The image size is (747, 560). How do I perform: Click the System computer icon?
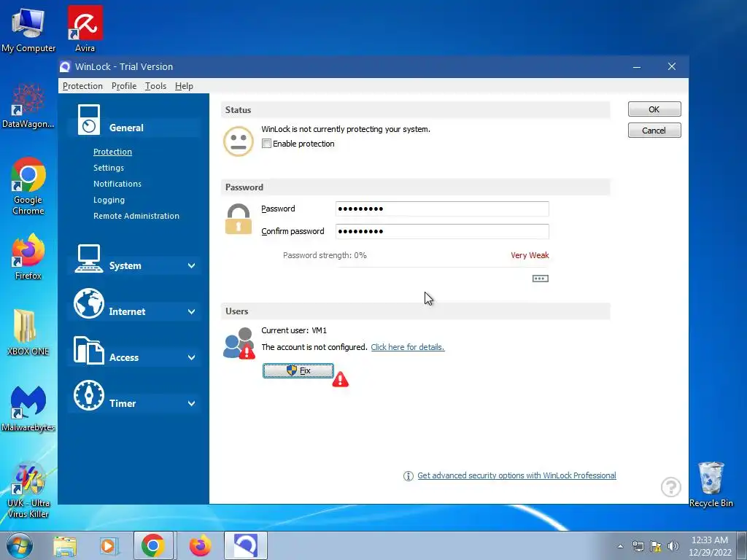[x=88, y=259]
